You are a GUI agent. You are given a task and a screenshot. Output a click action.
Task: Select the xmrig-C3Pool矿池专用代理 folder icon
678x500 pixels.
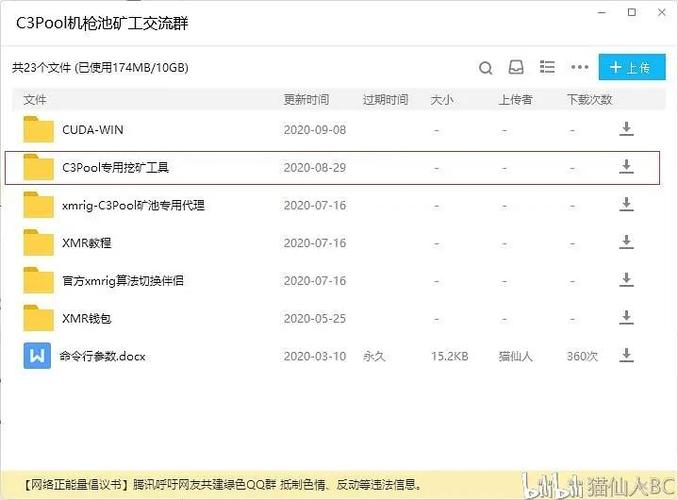click(x=38, y=205)
